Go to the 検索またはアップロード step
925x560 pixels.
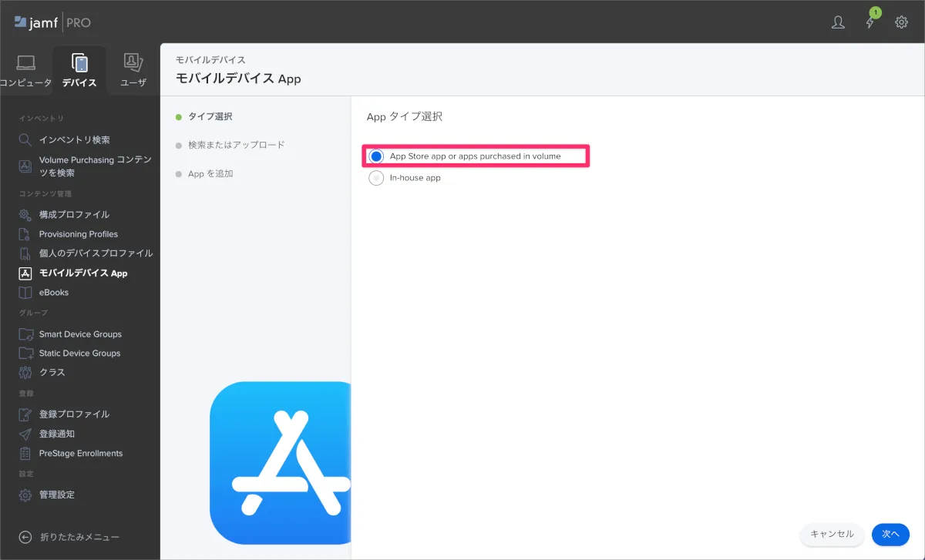pyautogui.click(x=237, y=145)
